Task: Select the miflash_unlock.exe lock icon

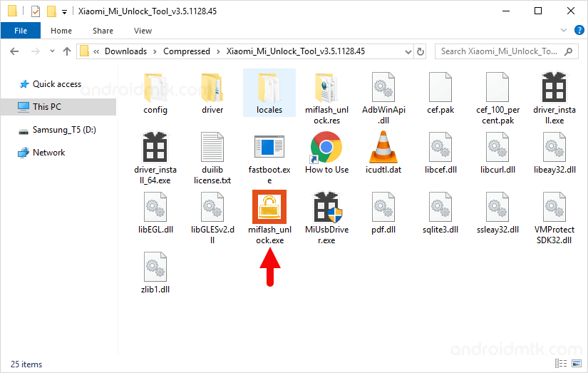Action: point(269,207)
